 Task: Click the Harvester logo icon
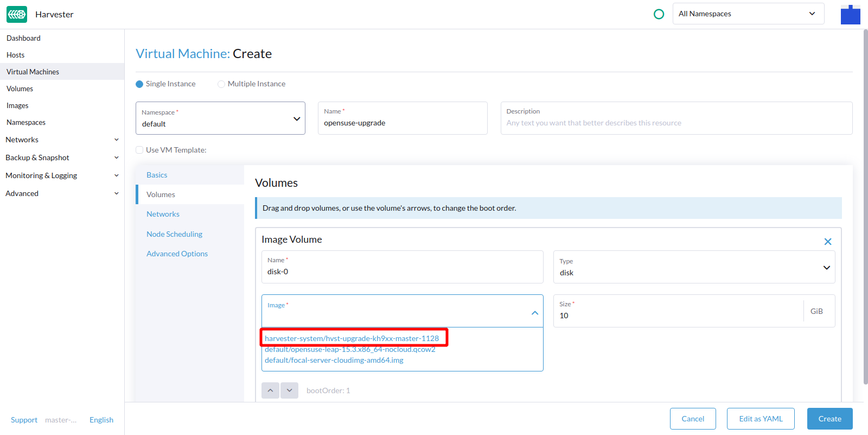pyautogui.click(x=17, y=14)
